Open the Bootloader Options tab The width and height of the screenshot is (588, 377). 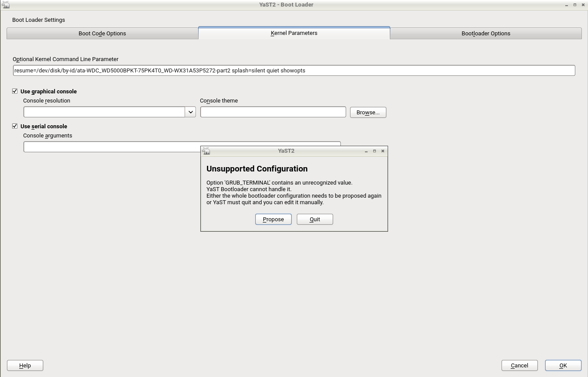pos(486,34)
